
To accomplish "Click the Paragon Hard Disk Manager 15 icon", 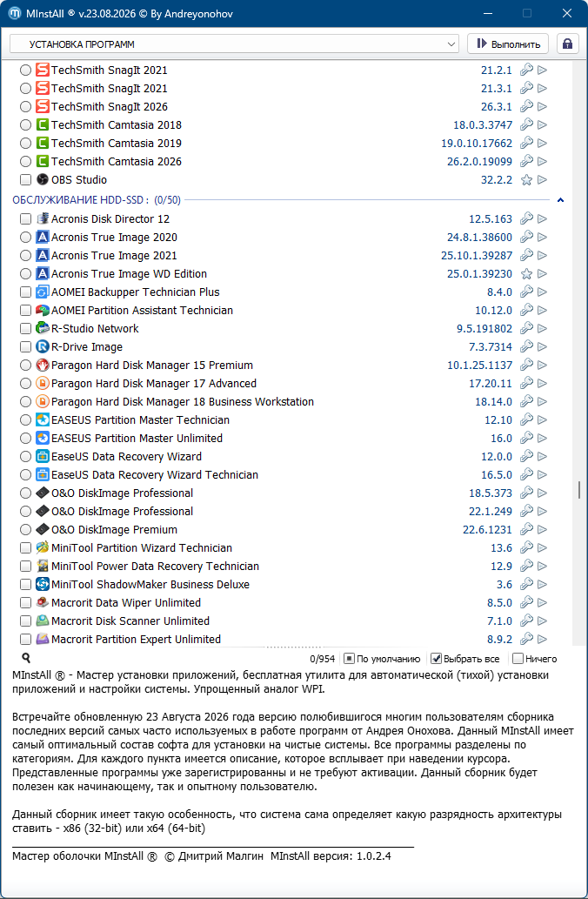I will point(43,366).
